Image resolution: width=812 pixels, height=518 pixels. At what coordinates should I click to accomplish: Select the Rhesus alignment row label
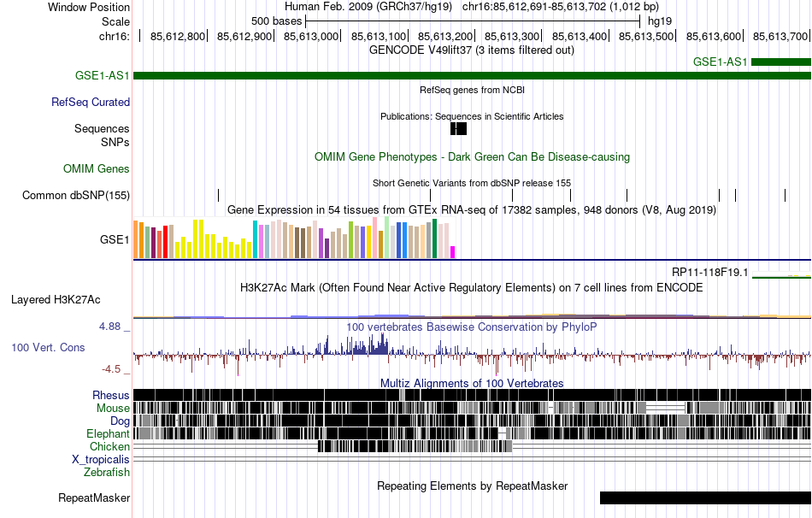tap(111, 395)
